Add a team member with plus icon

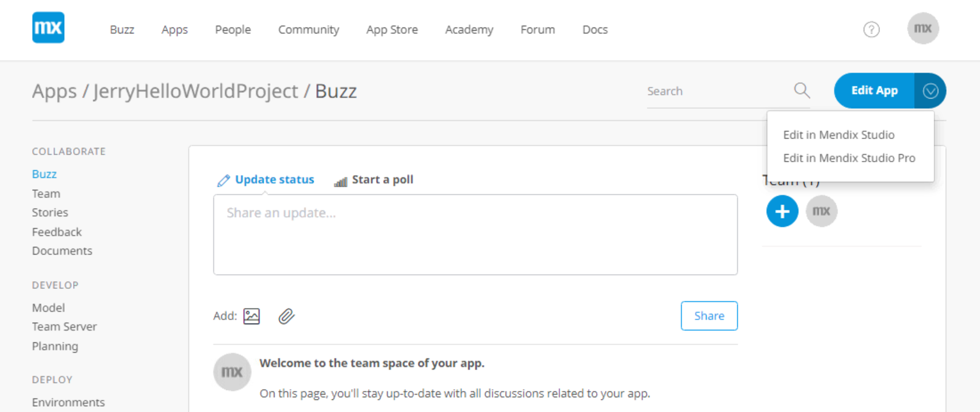coord(782,211)
